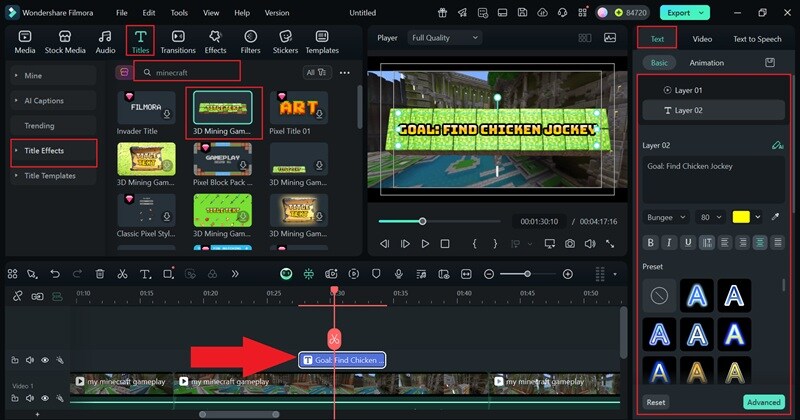Click the timeline zoom slider handle
800x420 pixels.
(x=528, y=274)
